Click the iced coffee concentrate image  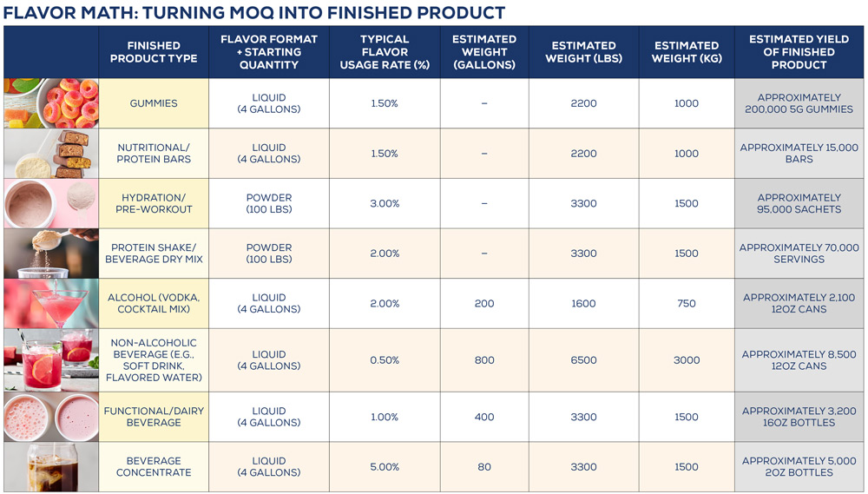click(x=51, y=467)
